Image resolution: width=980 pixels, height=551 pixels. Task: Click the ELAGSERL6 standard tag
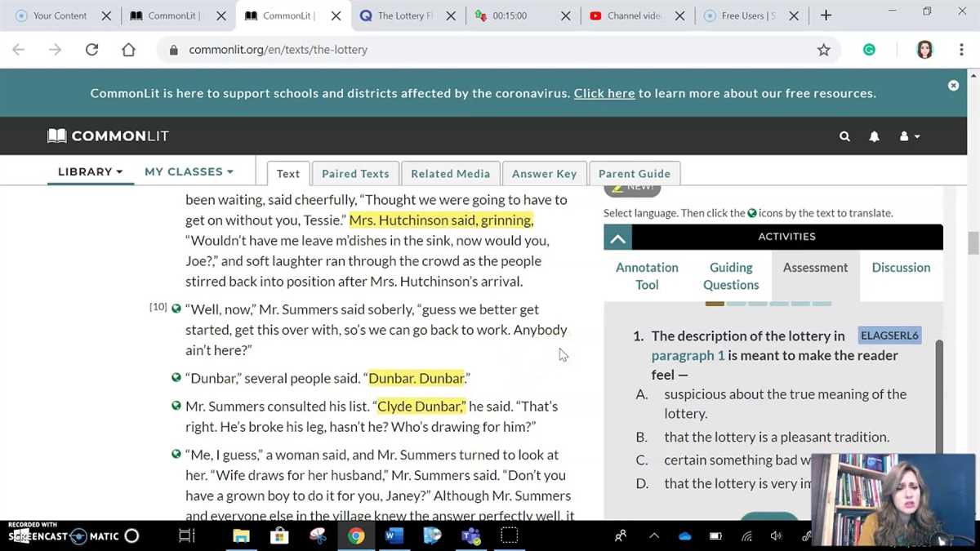[889, 335]
